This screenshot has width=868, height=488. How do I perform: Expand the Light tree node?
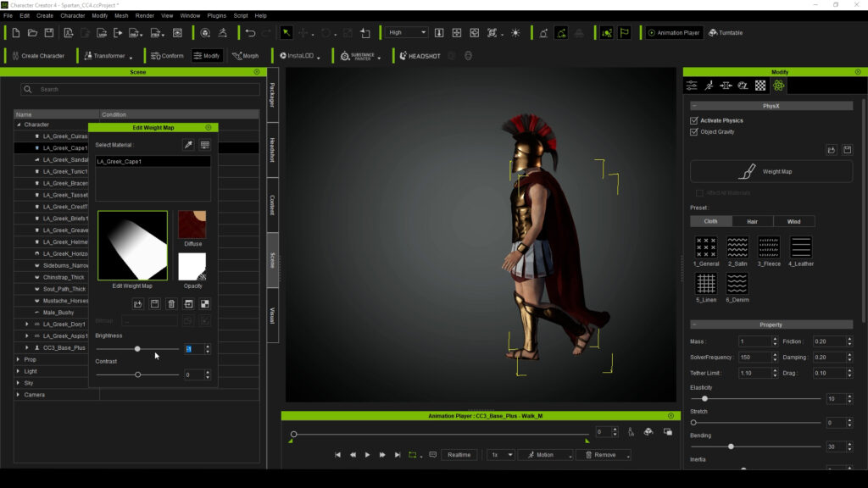(19, 371)
